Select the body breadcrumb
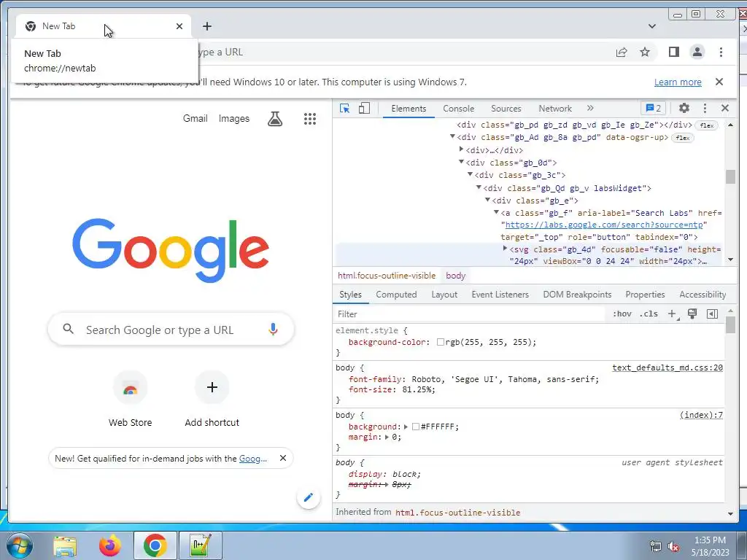747x560 pixels. point(455,275)
